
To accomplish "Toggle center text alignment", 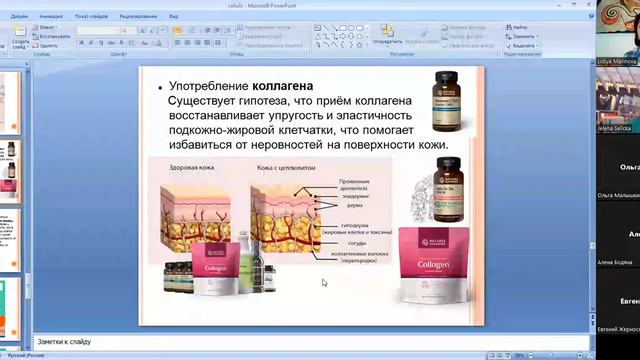I will (187, 42).
